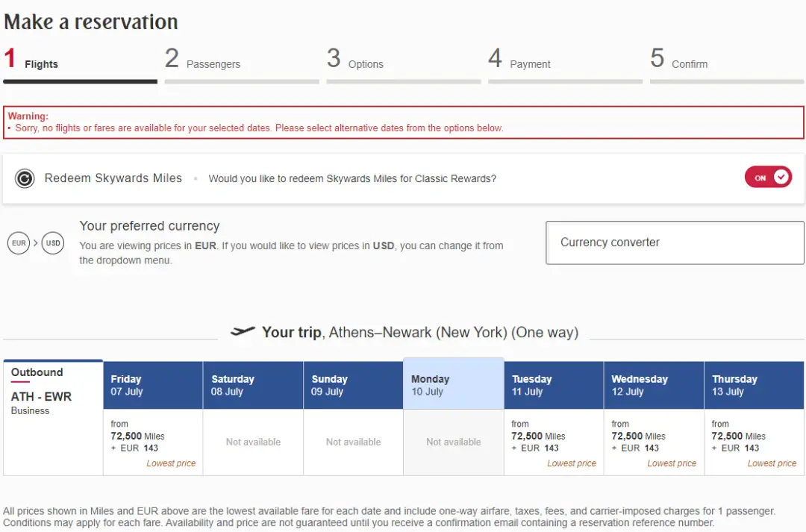Select the Tuesday 11 July date tab
Viewport: 806px width, 532px height.
pos(554,385)
